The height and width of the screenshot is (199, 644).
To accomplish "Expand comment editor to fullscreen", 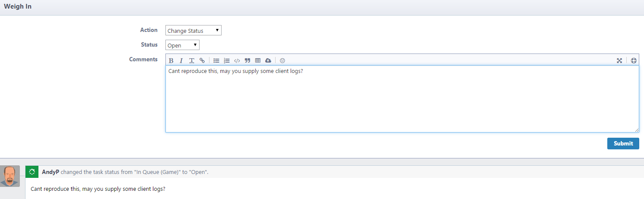I will coord(619,61).
